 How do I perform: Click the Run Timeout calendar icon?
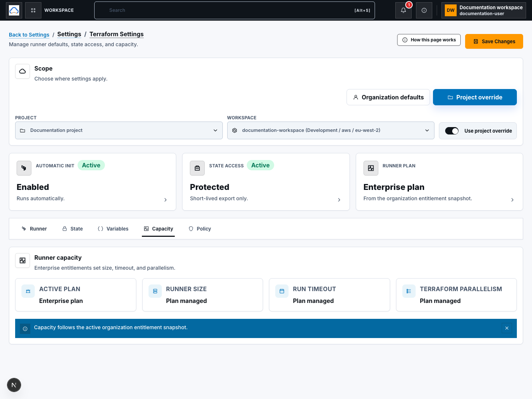click(282, 291)
